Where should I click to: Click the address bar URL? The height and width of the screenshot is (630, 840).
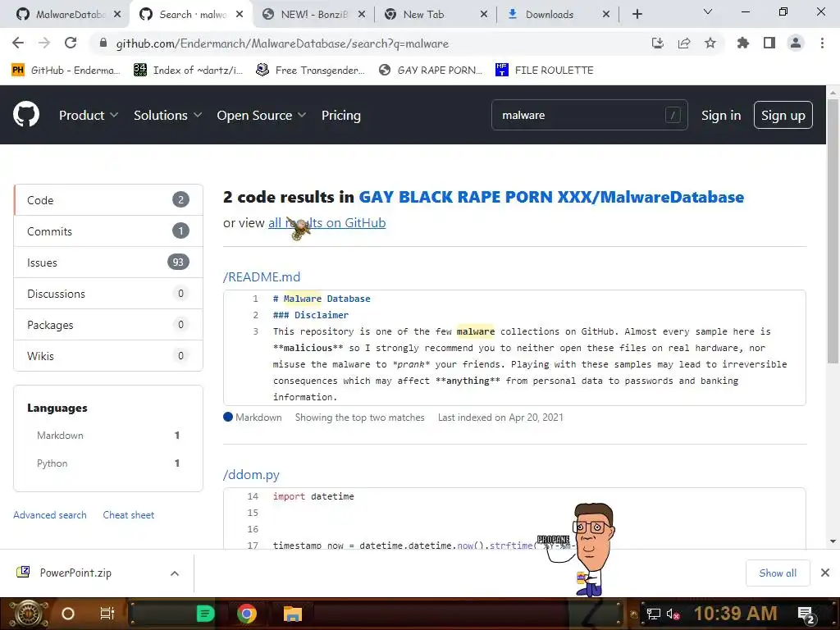[x=282, y=43]
